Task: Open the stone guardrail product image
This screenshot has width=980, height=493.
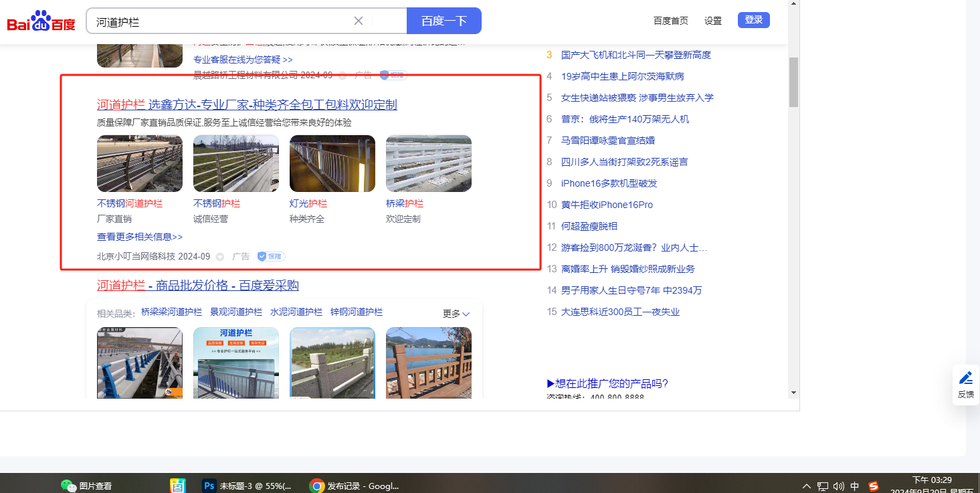Action: 332,363
